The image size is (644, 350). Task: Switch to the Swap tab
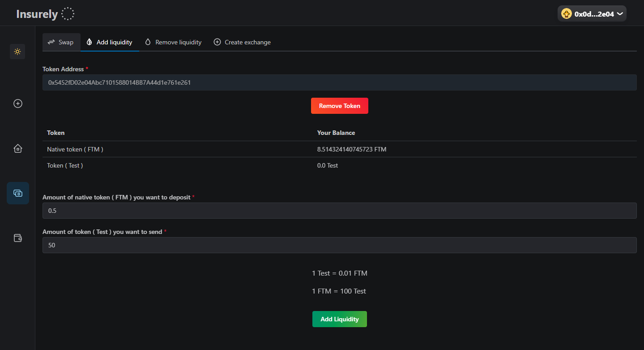pos(61,42)
